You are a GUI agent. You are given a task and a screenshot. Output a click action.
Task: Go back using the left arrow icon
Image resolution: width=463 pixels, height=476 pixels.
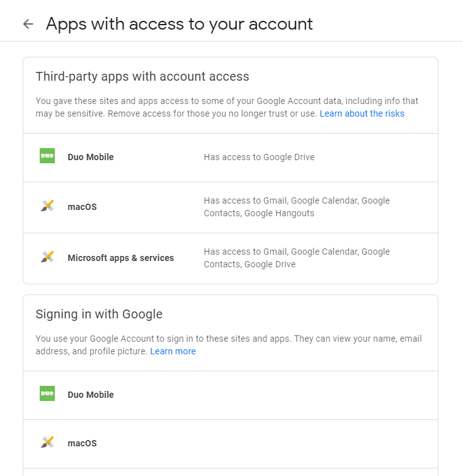point(28,24)
